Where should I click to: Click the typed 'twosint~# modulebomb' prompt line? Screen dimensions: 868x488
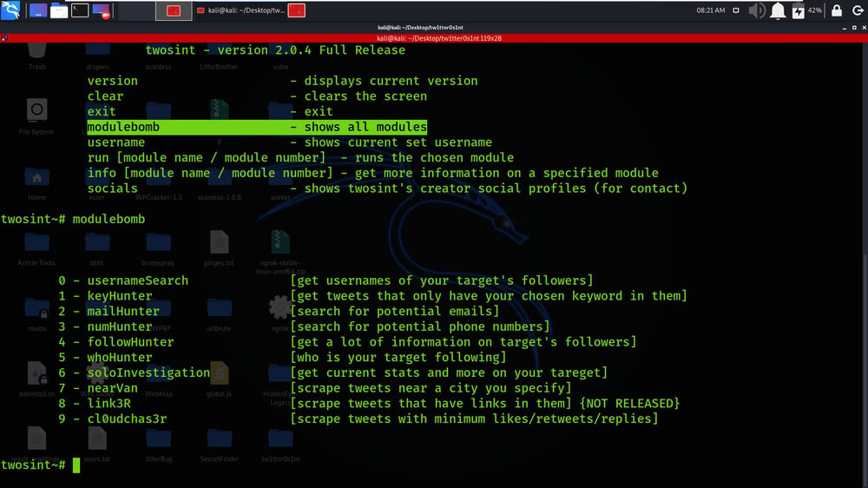tap(73, 220)
